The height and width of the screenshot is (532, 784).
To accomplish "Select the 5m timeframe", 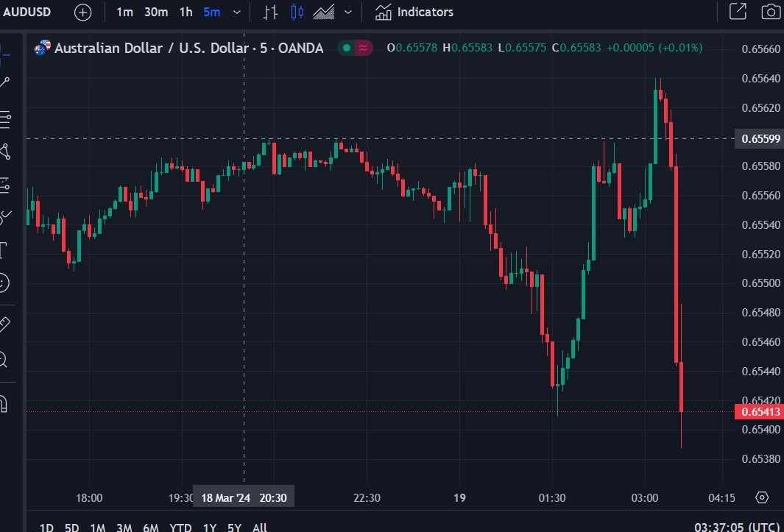I will (x=211, y=12).
